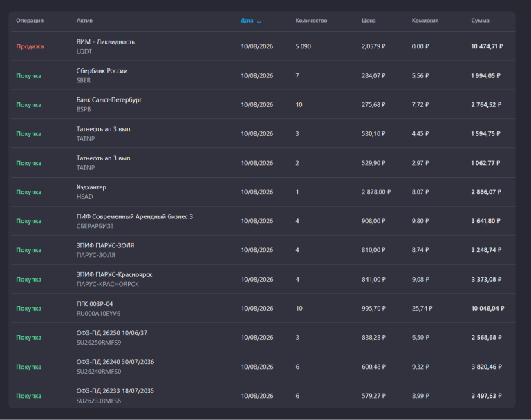Click the sum 3 248,74 ₽

pos(486,250)
